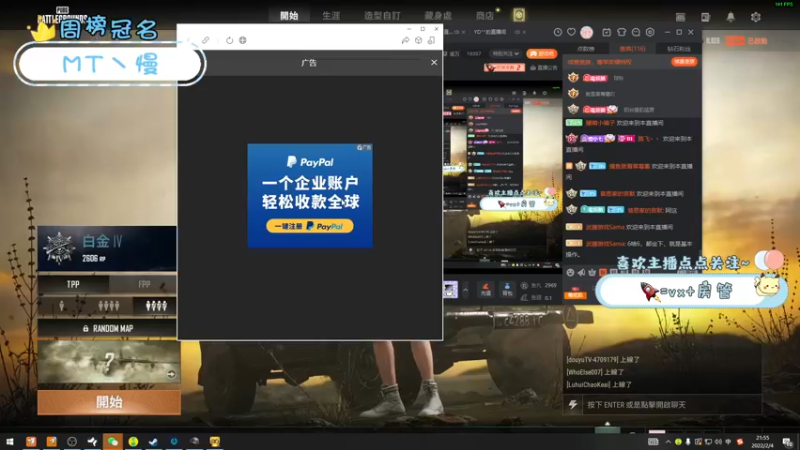Click the orange pill button in chat banner
Screen dimensions: 800x450
(x=684, y=62)
